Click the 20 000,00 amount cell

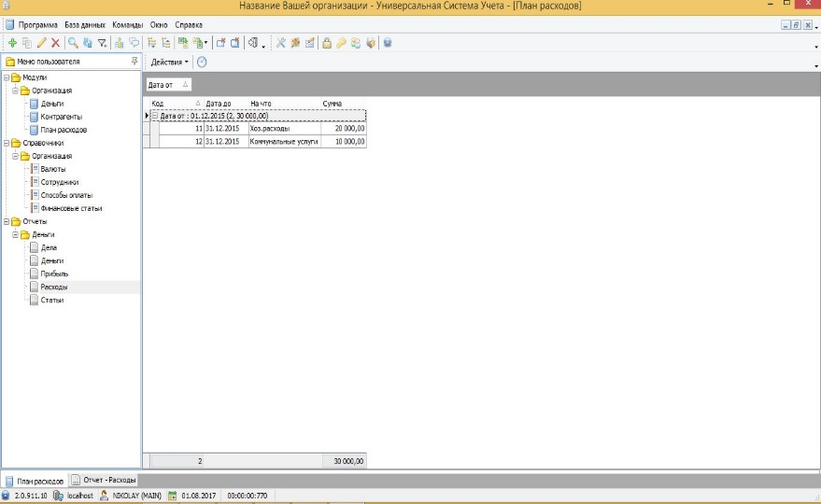point(344,128)
